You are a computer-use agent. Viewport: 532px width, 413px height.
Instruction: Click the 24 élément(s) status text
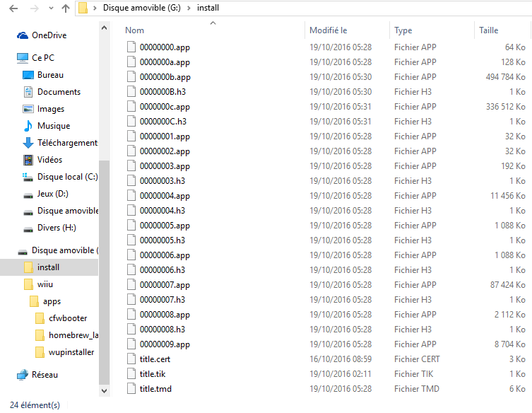[x=35, y=405]
